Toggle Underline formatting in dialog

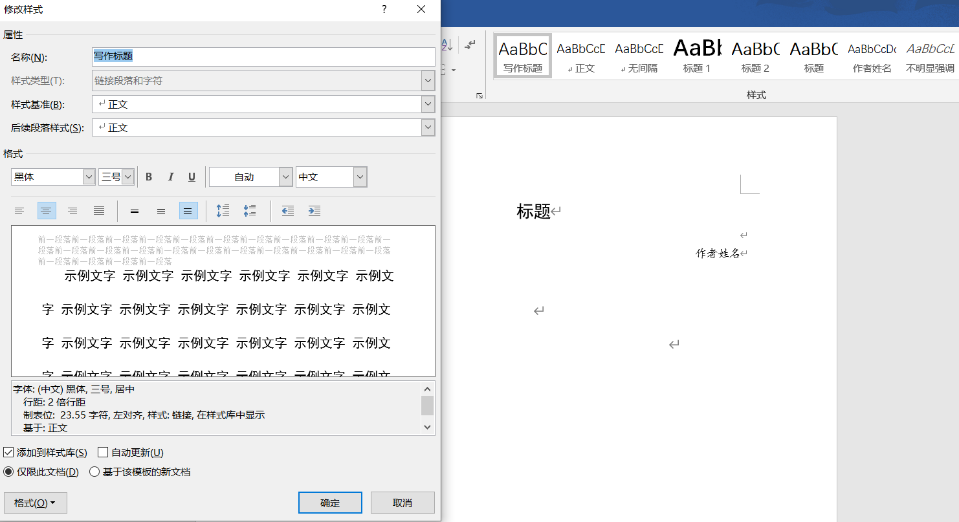[191, 177]
